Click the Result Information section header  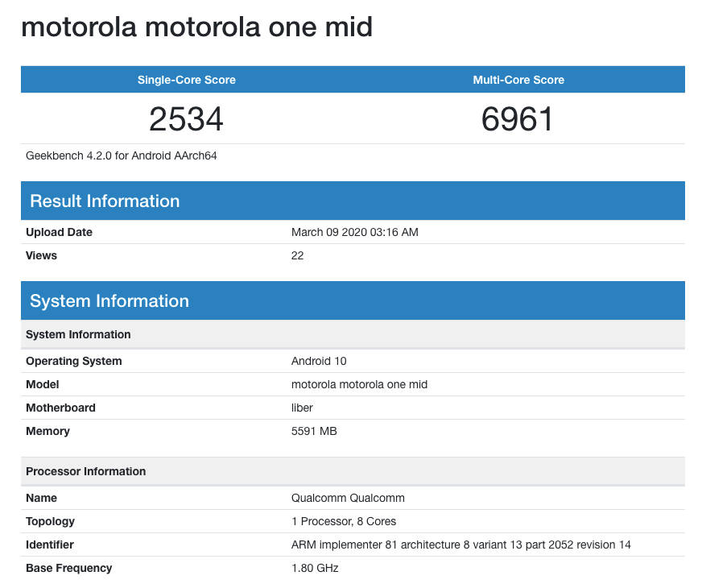pos(103,201)
